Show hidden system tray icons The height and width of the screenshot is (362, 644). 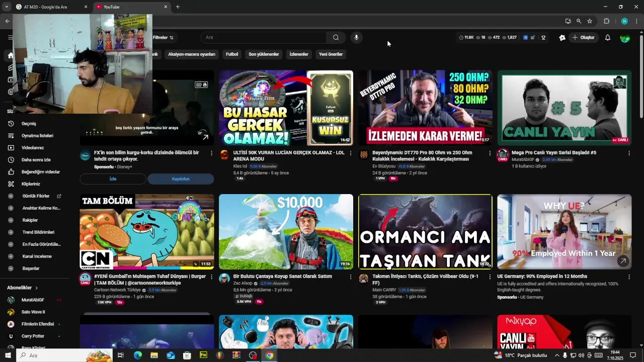(556, 355)
